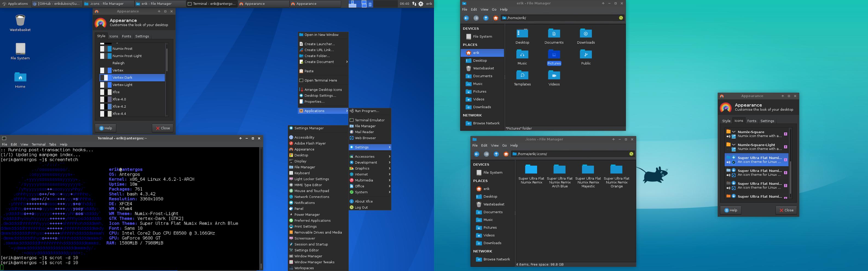
Task: Click back arrow in erik File Manager
Action: coord(466,18)
